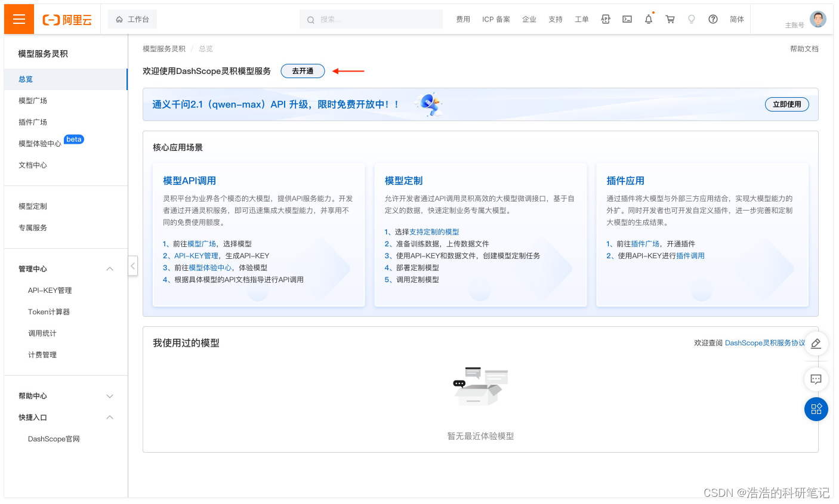
Task: Click 立即使用 on the banner
Action: click(x=787, y=104)
